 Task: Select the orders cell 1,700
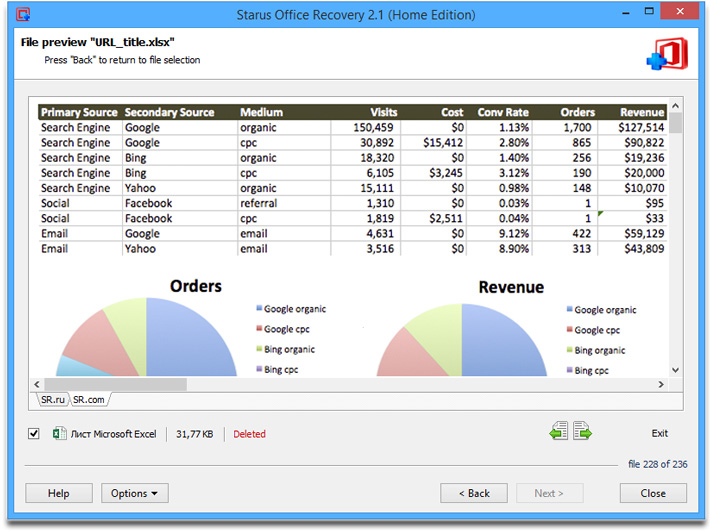(x=564, y=128)
